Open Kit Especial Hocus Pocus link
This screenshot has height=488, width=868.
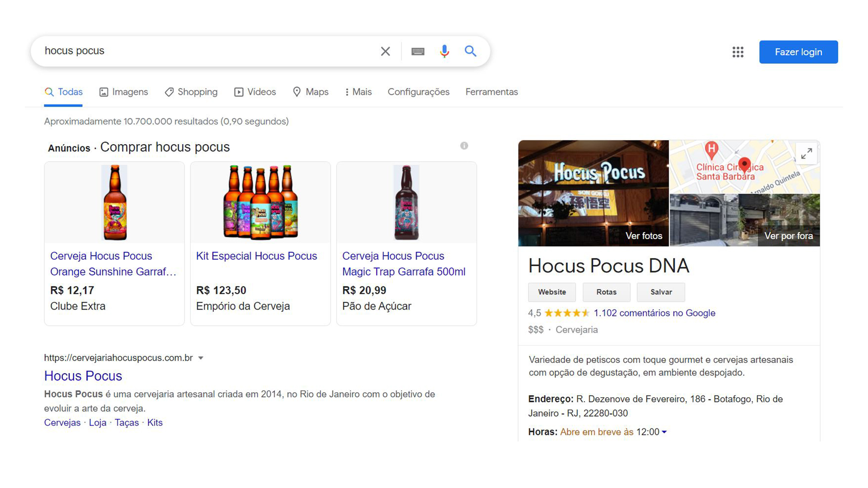click(x=256, y=256)
